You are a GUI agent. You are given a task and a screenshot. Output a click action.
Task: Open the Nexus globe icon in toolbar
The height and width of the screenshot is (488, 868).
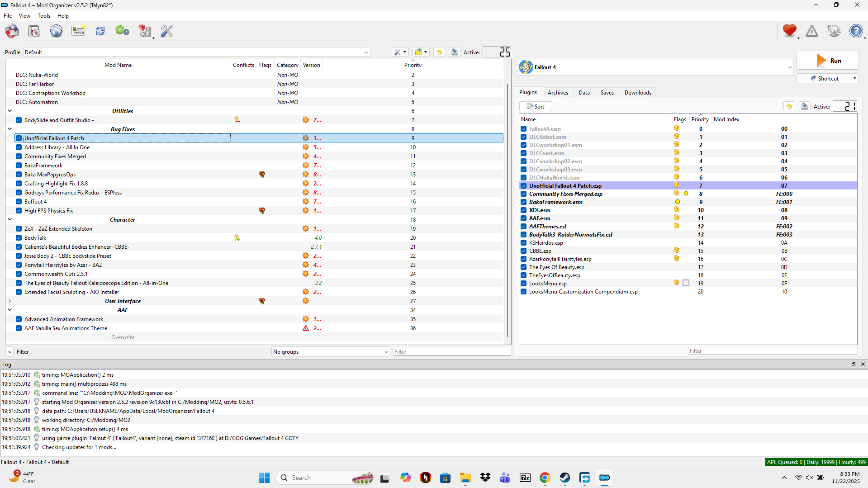click(x=56, y=31)
